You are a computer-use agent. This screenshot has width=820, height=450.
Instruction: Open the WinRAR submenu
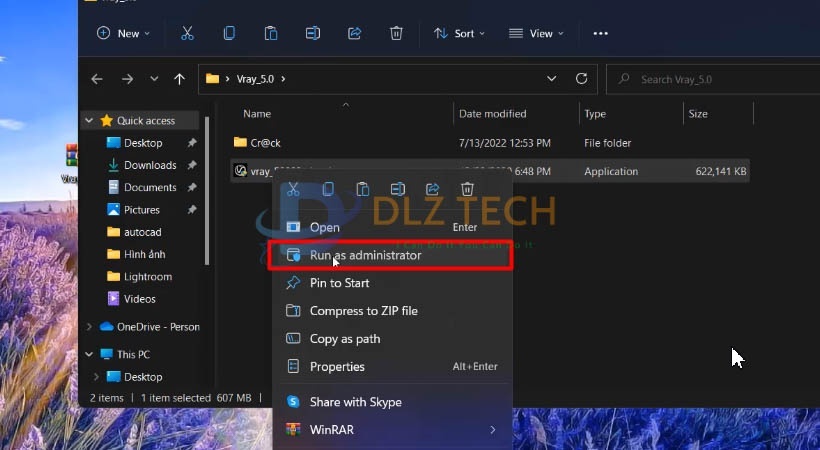pyautogui.click(x=392, y=430)
